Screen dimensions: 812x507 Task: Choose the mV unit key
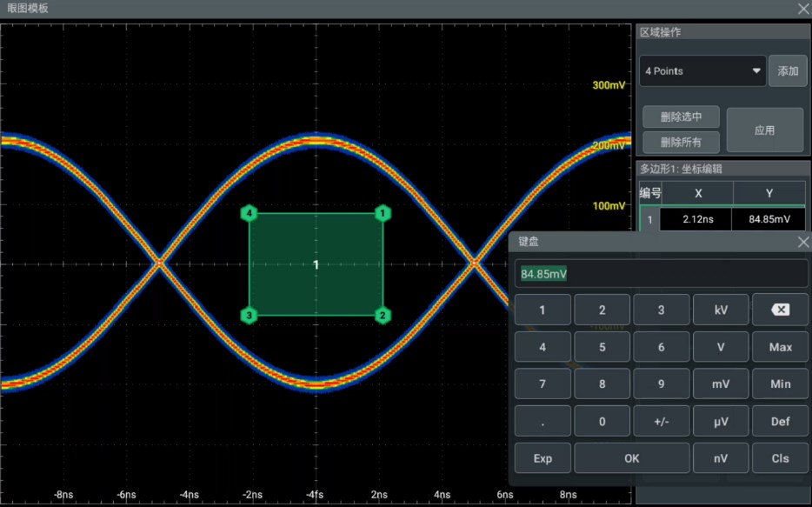tap(721, 384)
